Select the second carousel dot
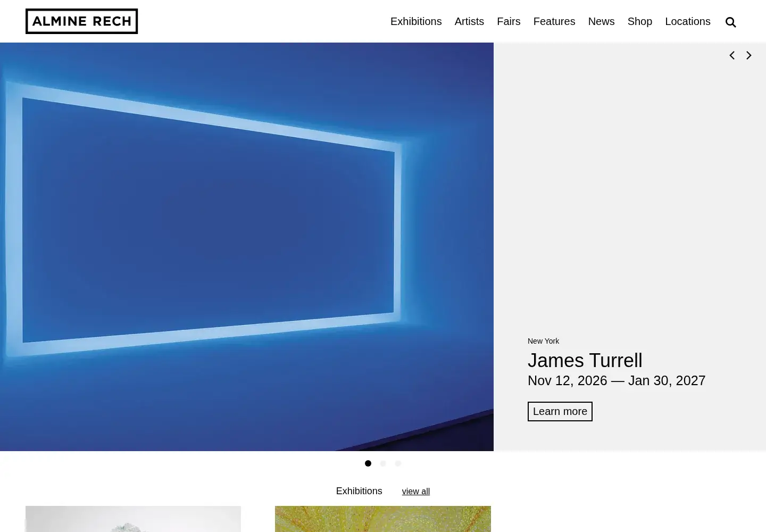Viewport: 766px width, 532px height. (x=383, y=463)
